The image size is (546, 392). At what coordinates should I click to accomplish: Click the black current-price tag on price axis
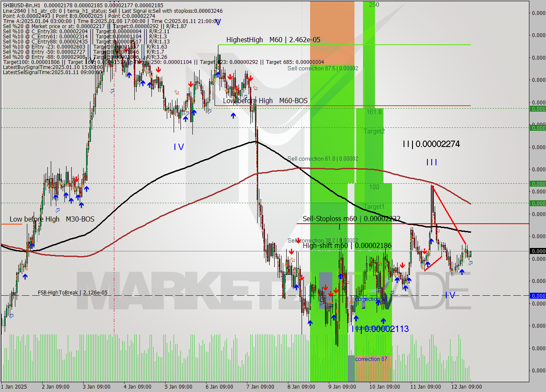coord(537,251)
